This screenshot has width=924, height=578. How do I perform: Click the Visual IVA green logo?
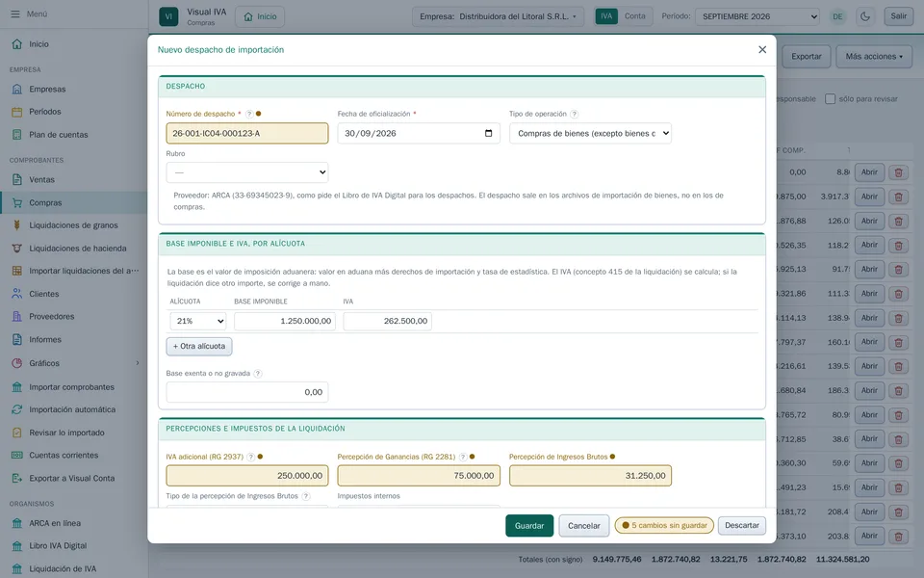[x=168, y=16]
